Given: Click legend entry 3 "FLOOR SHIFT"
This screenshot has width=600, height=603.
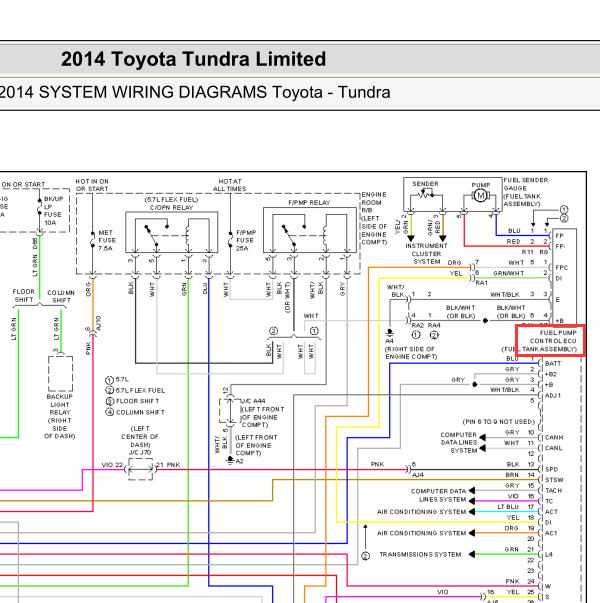Looking at the screenshot, I should 132,401.
